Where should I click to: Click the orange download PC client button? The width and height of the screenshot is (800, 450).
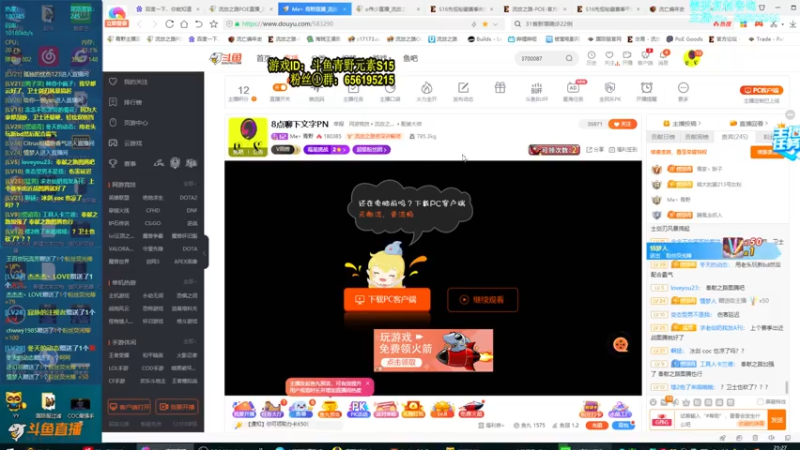tap(387, 299)
